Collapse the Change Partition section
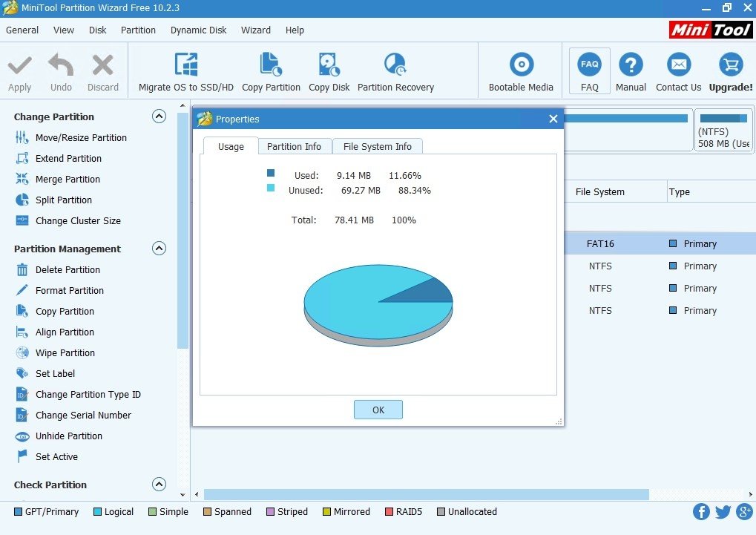The width and height of the screenshot is (756, 535). [159, 116]
